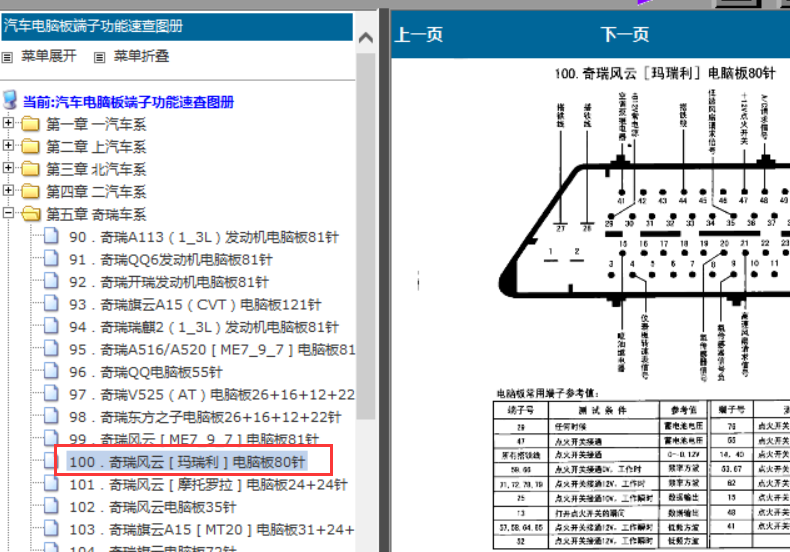Click the 参考值 table header cell

pos(684,410)
